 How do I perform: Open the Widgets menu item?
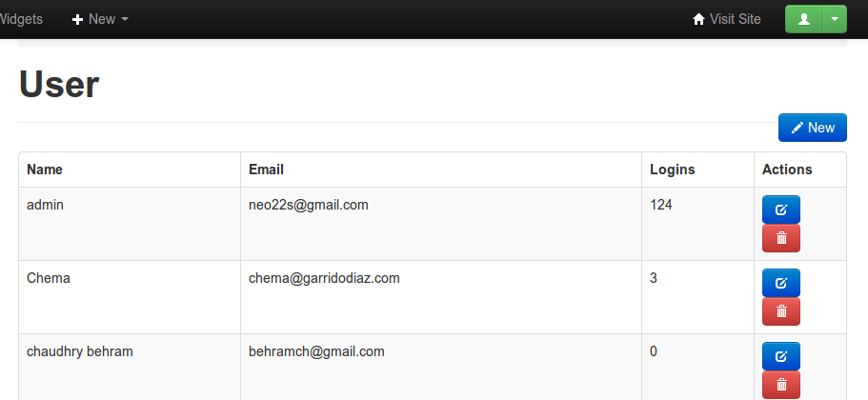coord(20,19)
